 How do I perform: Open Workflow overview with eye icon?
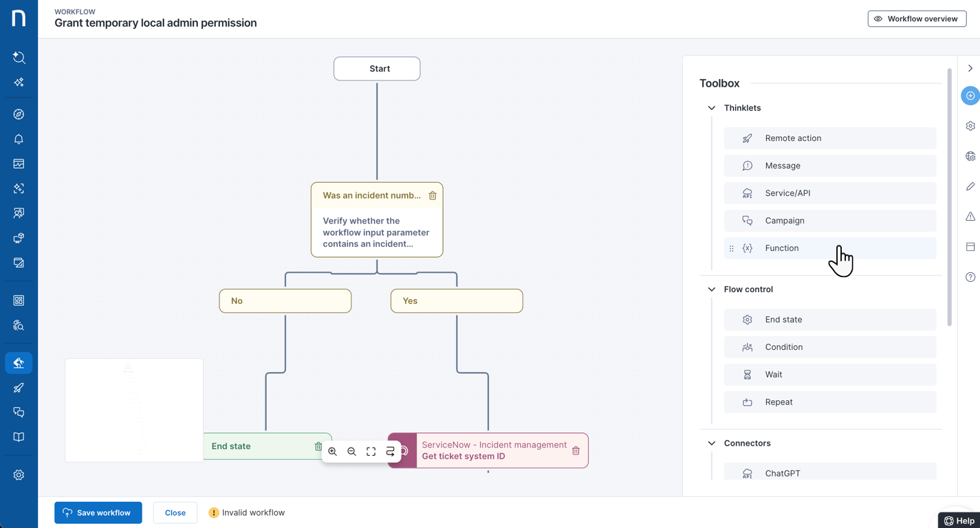(917, 19)
